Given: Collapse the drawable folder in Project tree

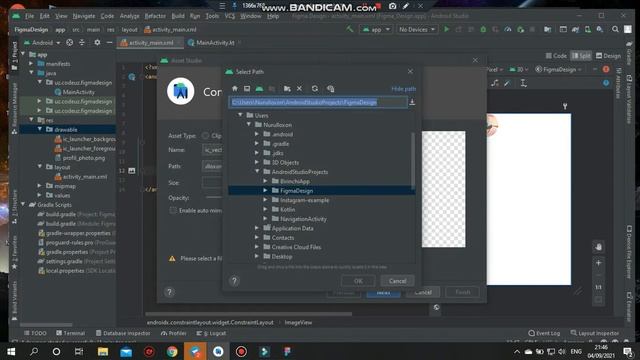Looking at the screenshot, I should pyautogui.click(x=40, y=129).
